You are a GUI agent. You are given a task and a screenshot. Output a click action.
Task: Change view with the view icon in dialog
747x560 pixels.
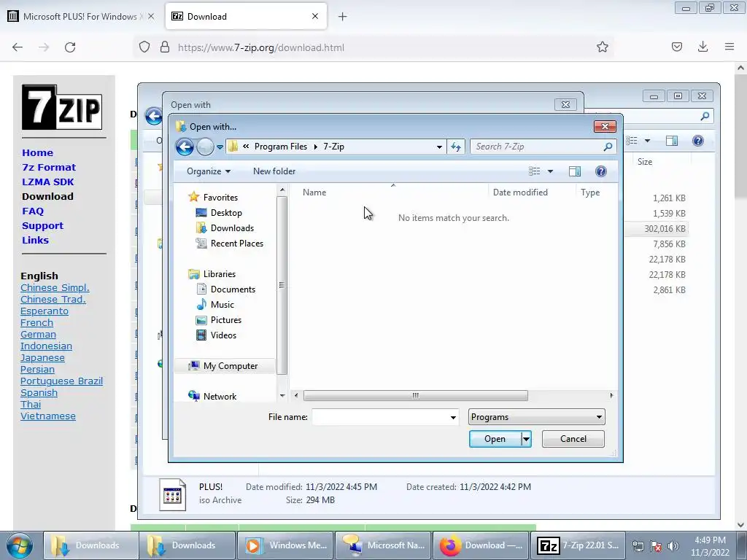535,171
